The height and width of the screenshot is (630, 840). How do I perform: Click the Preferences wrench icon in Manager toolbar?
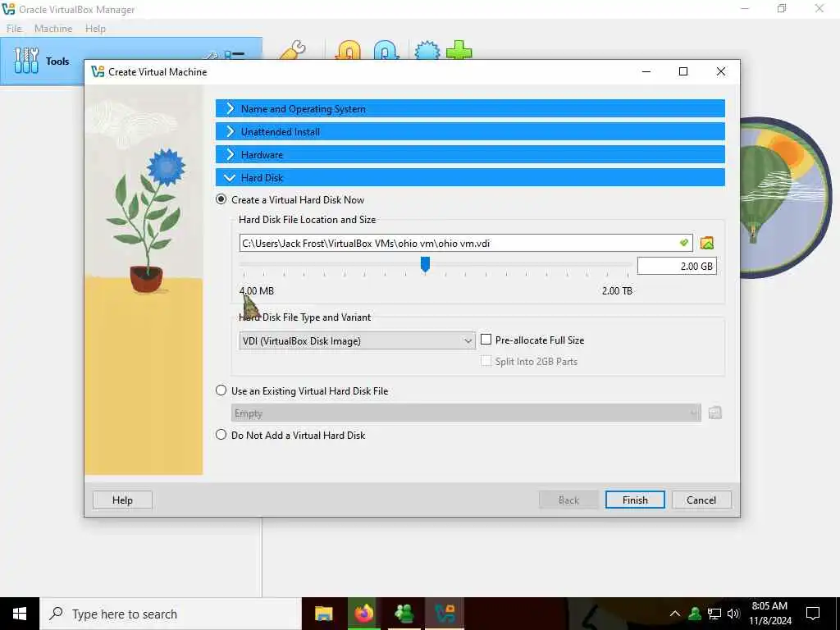[x=293, y=50]
